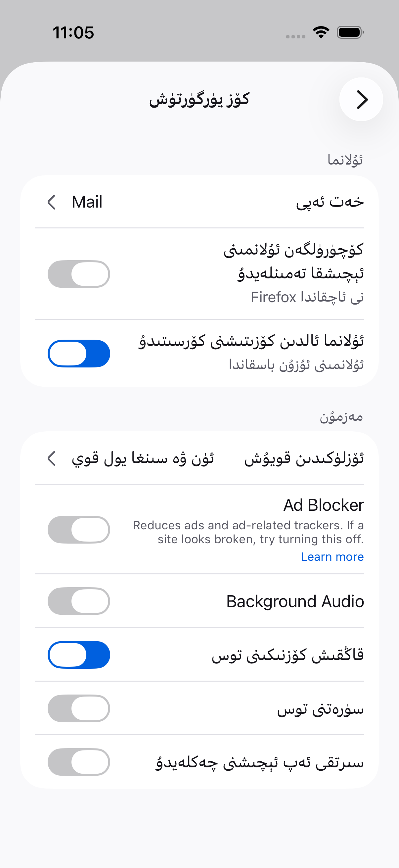Open the Learn more link

[332, 557]
